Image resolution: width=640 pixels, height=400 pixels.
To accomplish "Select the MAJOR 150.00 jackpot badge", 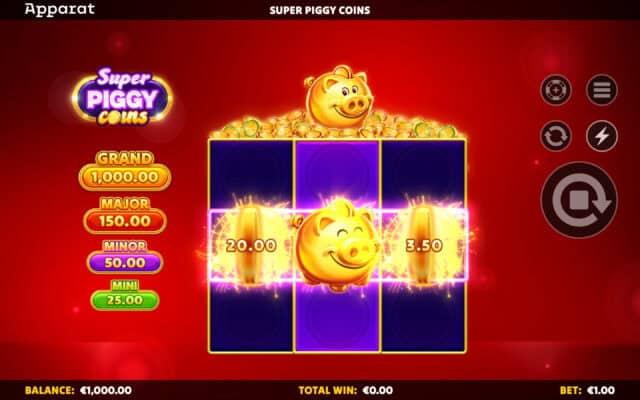I will click(125, 215).
